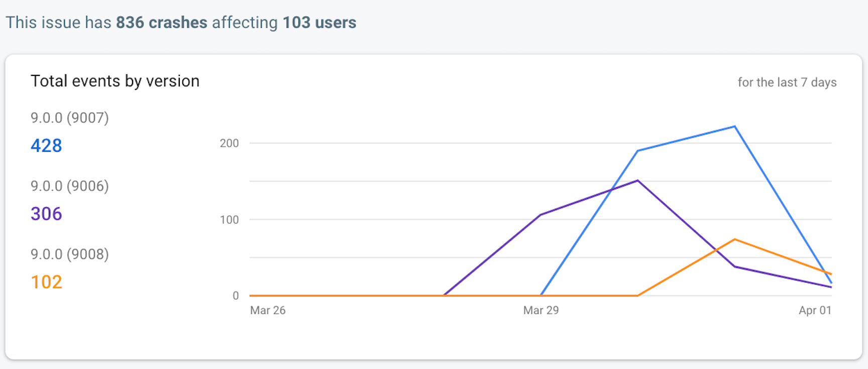The height and width of the screenshot is (369, 868).
Task: Select version 9.0.0 (9007) legend label
Action: 70,118
